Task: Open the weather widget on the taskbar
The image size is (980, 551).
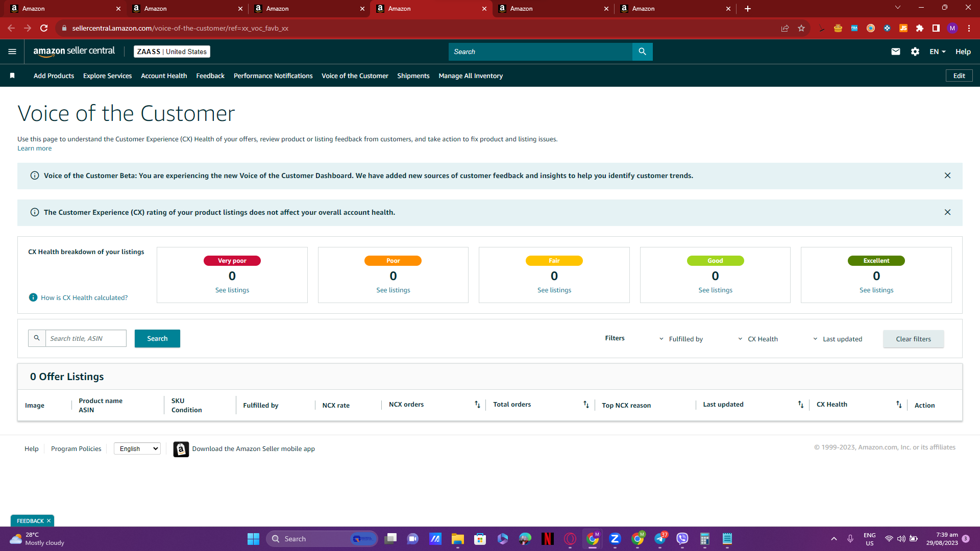Action: (37, 539)
